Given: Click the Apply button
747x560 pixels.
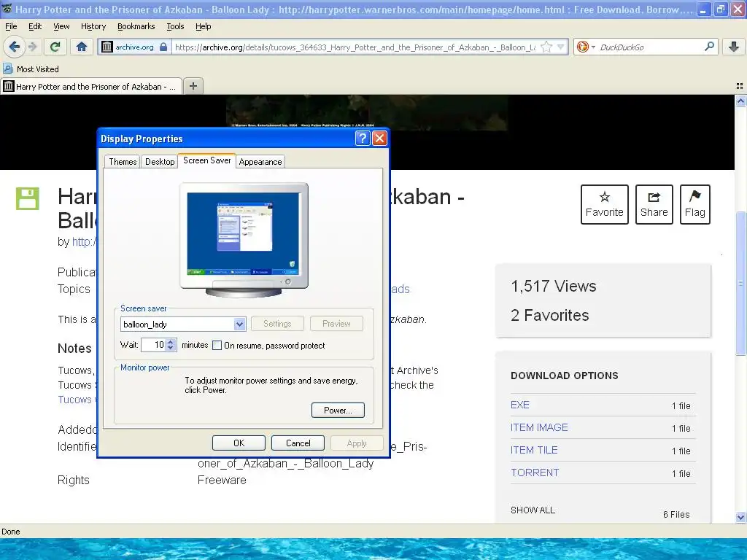Looking at the screenshot, I should (x=357, y=443).
